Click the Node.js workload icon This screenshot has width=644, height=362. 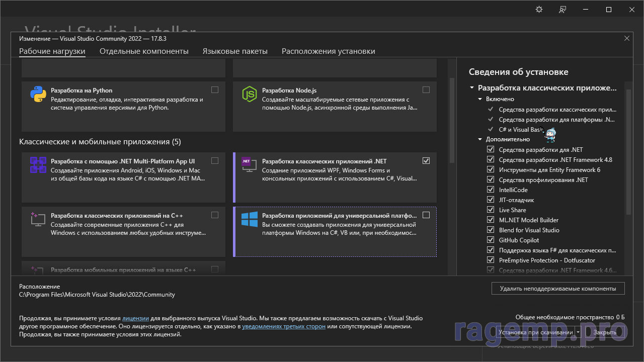[x=250, y=94]
